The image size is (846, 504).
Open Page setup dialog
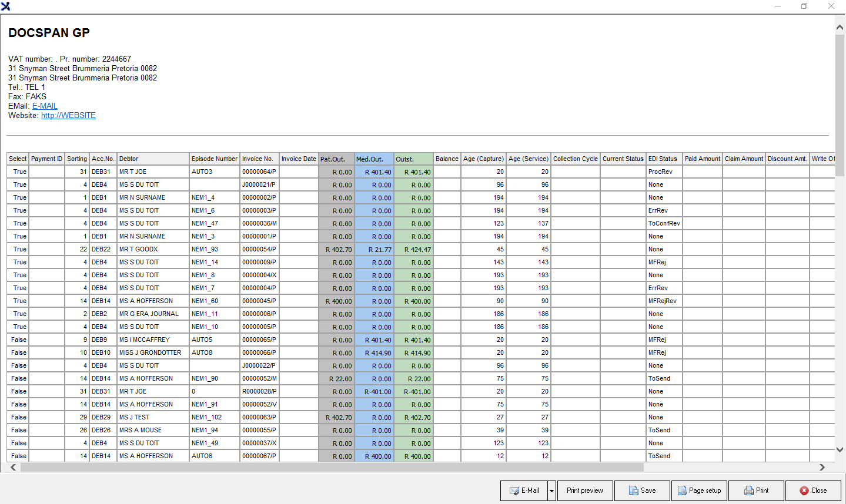pos(699,490)
